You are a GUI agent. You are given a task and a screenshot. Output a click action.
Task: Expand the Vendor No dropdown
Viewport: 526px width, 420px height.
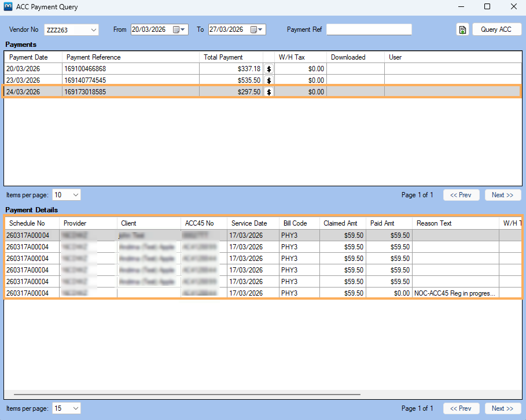[94, 30]
